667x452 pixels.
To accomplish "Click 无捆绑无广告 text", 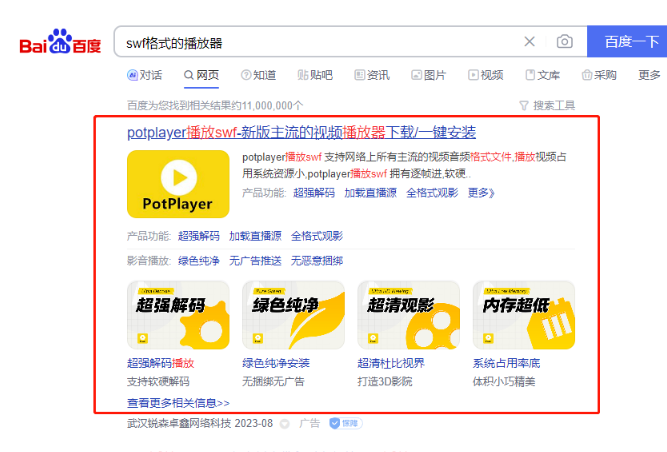I will (x=273, y=381).
